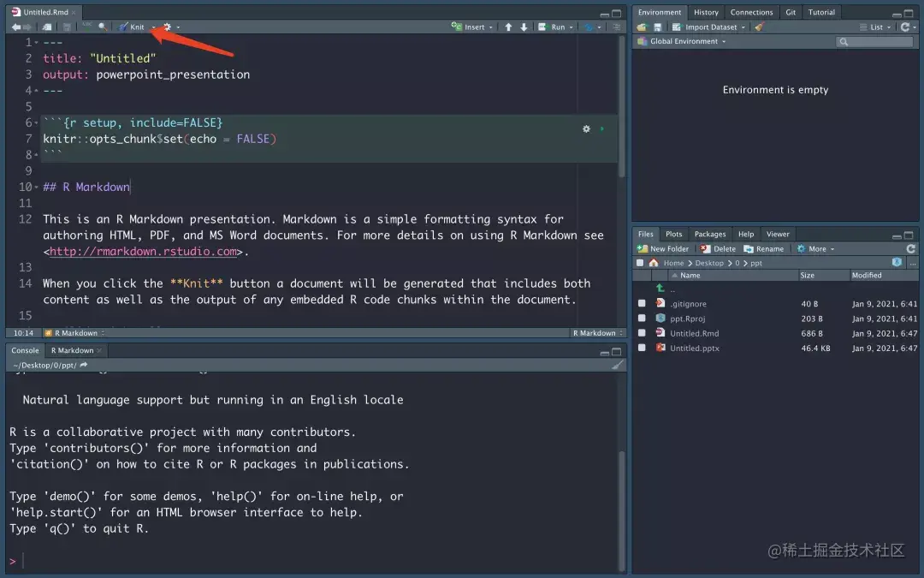Switch to the Plots tab
924x578 pixels.
click(673, 234)
